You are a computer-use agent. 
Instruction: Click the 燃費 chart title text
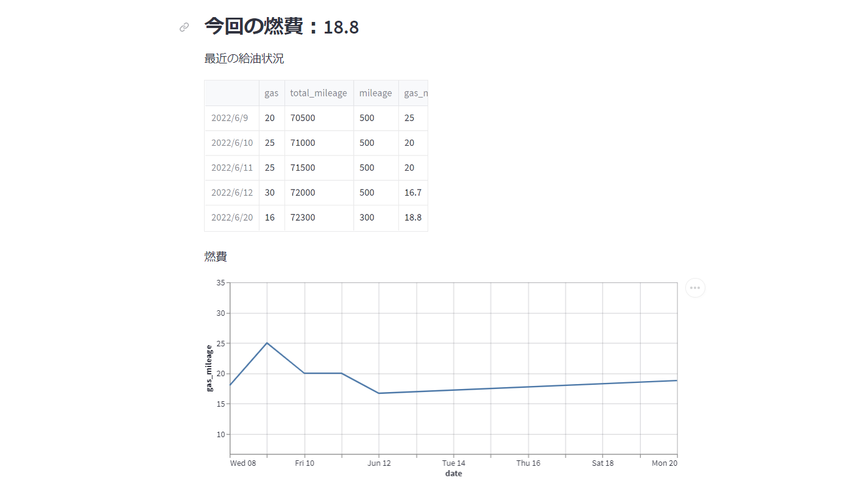tap(216, 256)
